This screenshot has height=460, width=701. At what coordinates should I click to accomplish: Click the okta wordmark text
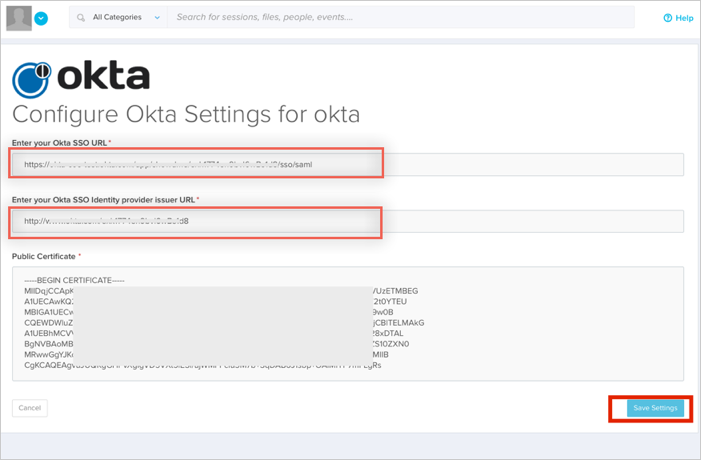click(104, 77)
